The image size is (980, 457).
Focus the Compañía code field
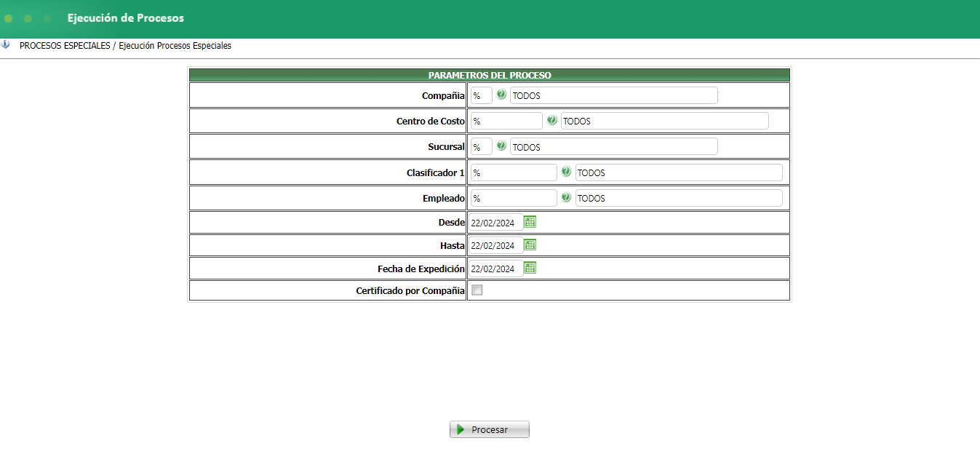point(481,95)
